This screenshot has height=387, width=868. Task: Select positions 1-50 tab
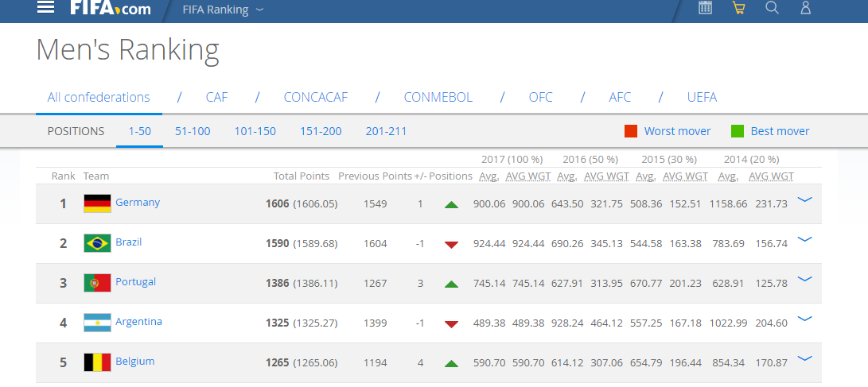(x=139, y=132)
